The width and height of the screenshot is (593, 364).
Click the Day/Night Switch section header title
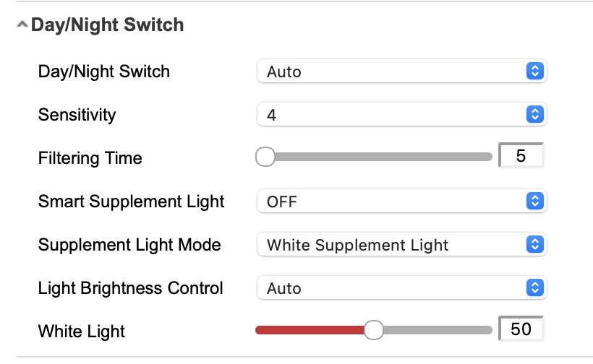(107, 25)
